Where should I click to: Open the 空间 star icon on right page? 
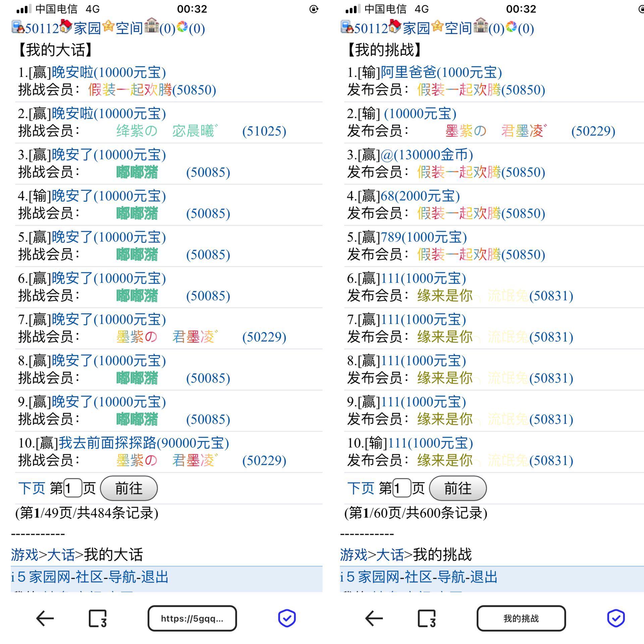click(x=437, y=26)
